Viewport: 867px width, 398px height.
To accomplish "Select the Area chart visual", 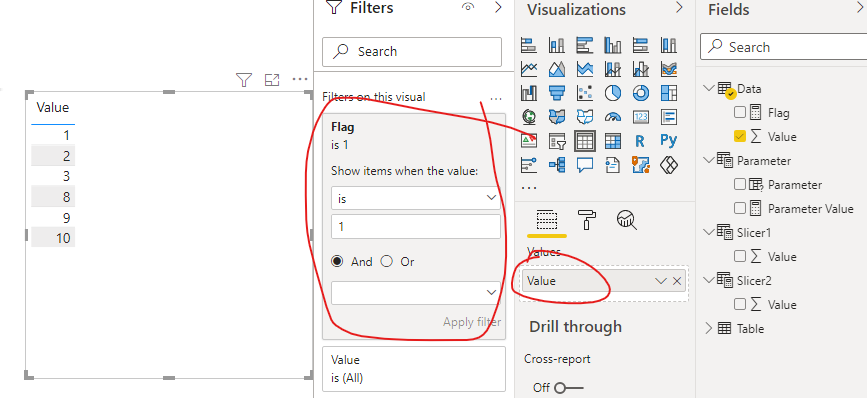I will pos(557,69).
